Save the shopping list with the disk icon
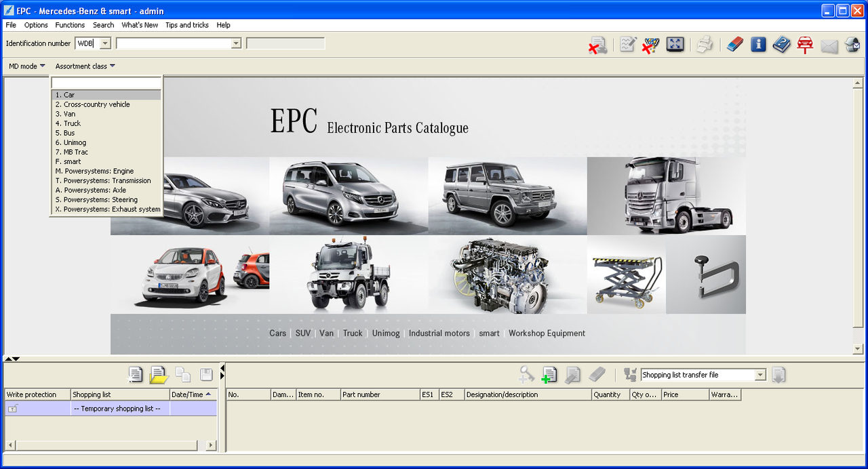Screen dimensions: 868x469 point(206,374)
